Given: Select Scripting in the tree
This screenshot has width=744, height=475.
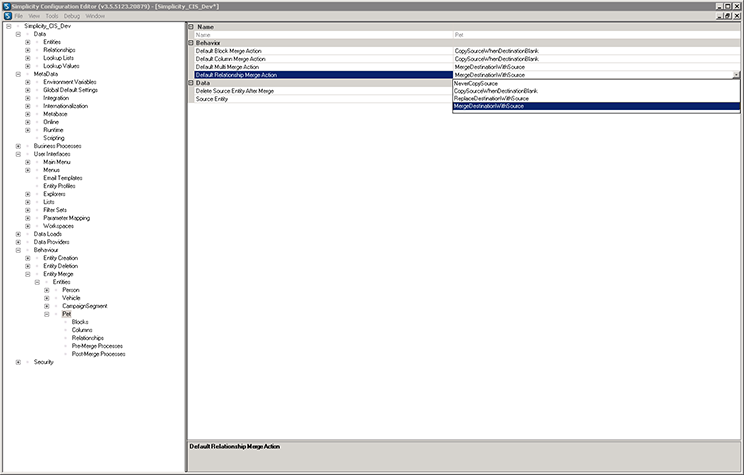Looking at the screenshot, I should [54, 138].
